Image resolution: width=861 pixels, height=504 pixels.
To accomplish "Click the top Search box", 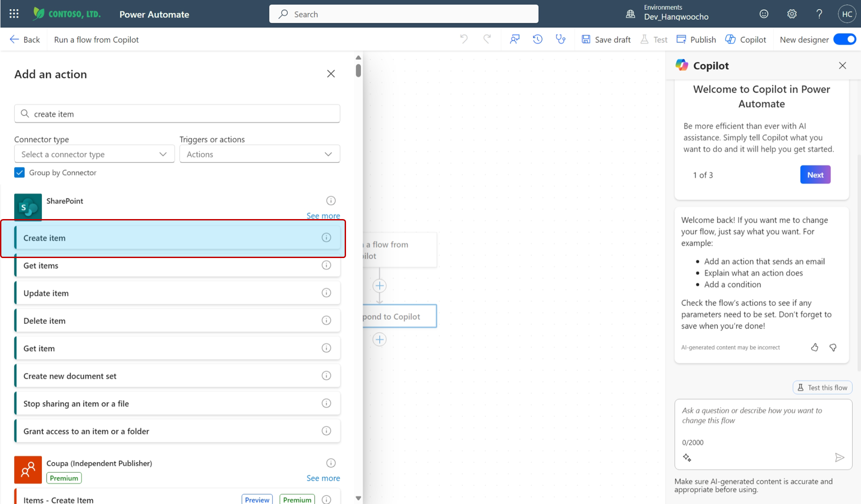I will [x=403, y=14].
